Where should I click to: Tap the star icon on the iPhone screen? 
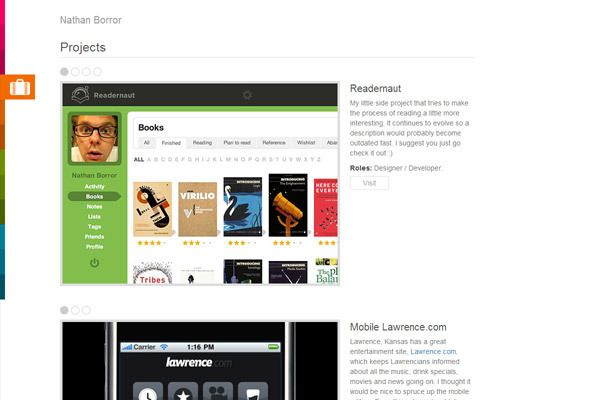click(183, 391)
